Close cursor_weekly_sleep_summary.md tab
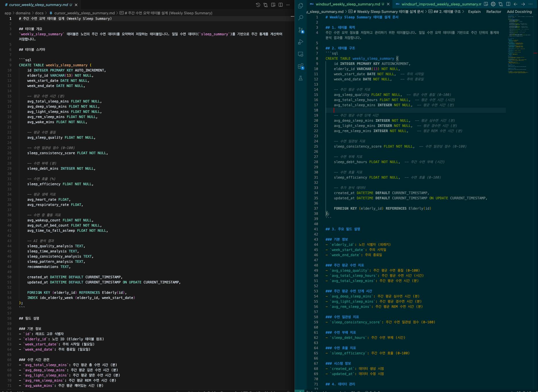The width and height of the screenshot is (538, 392). click(76, 5)
